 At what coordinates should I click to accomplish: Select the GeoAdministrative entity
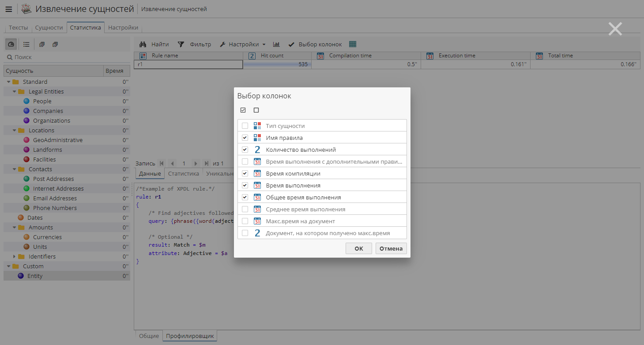pos(67,140)
